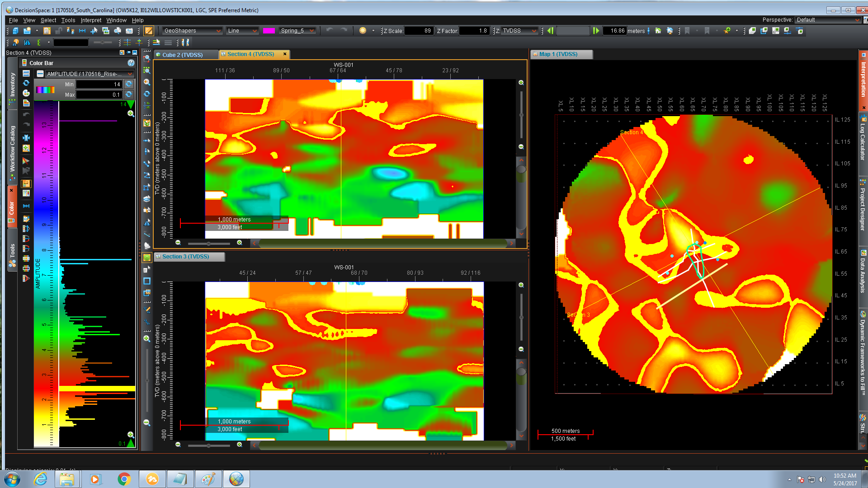
Task: Click the Windows Media Player taskbar icon
Action: [95, 479]
